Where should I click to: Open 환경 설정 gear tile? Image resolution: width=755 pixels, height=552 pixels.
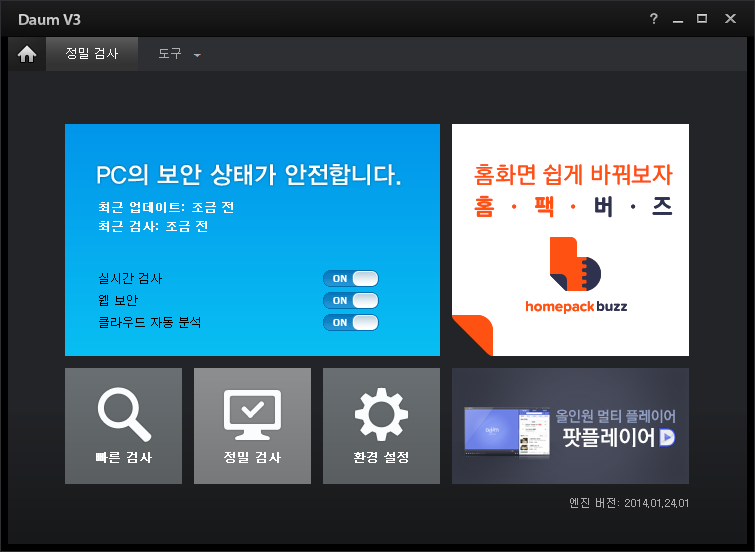(x=381, y=426)
